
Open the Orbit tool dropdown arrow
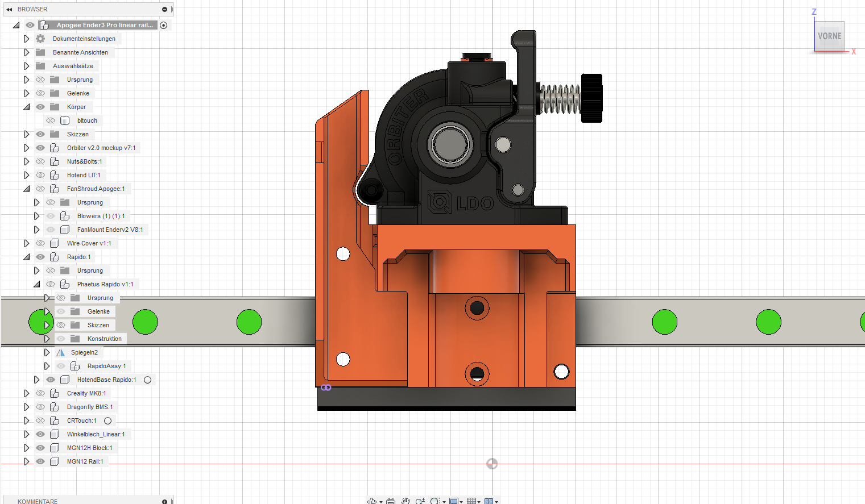(x=381, y=502)
